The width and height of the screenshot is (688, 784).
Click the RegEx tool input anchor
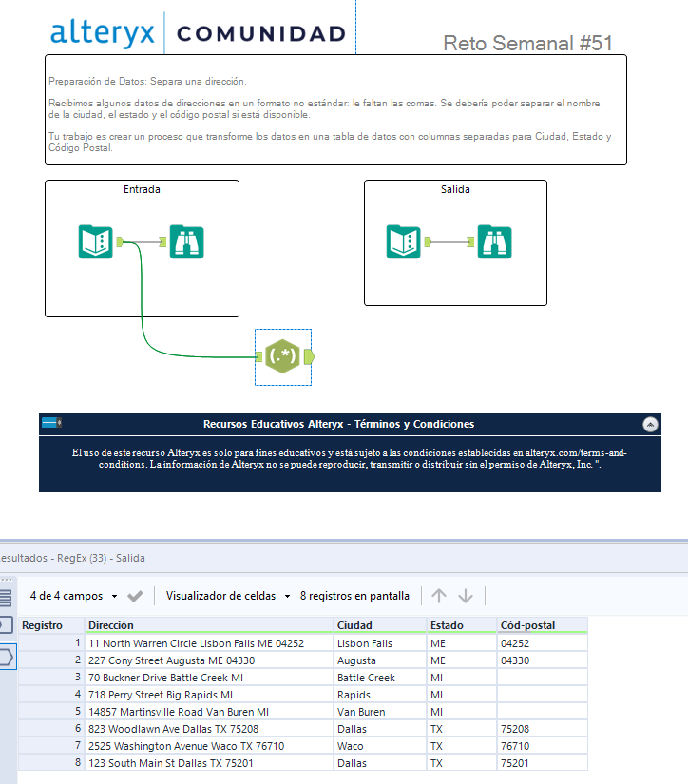point(258,356)
